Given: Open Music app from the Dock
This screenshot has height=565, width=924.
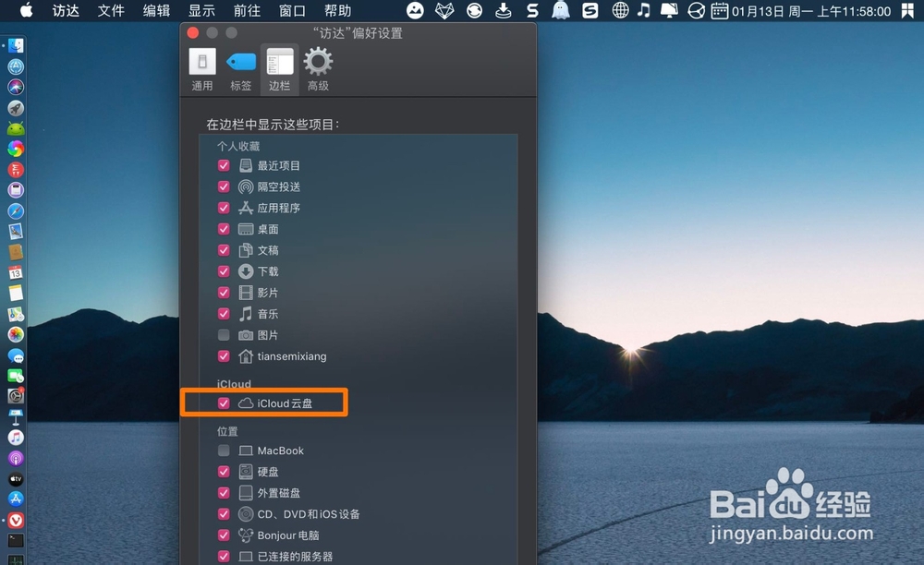Looking at the screenshot, I should tap(16, 438).
